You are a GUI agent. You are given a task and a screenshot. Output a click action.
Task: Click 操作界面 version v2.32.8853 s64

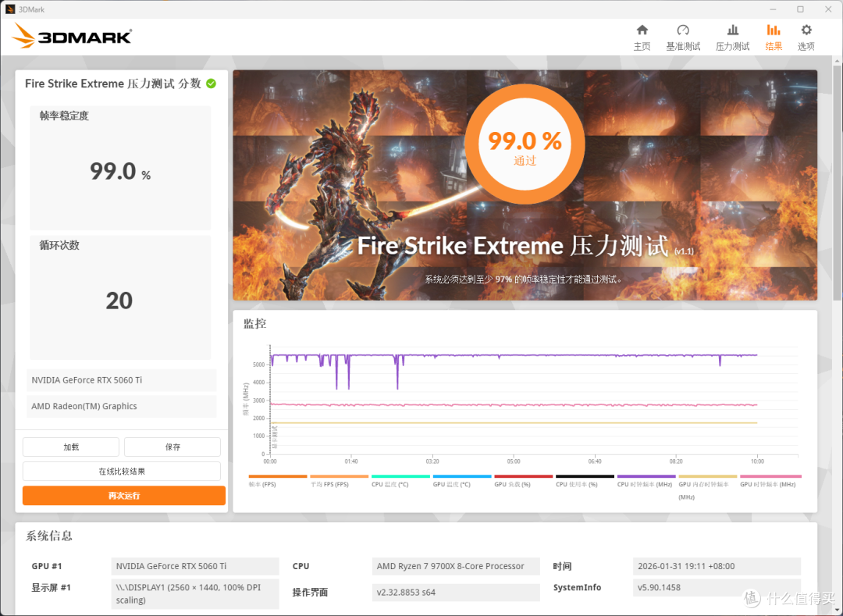click(x=456, y=593)
